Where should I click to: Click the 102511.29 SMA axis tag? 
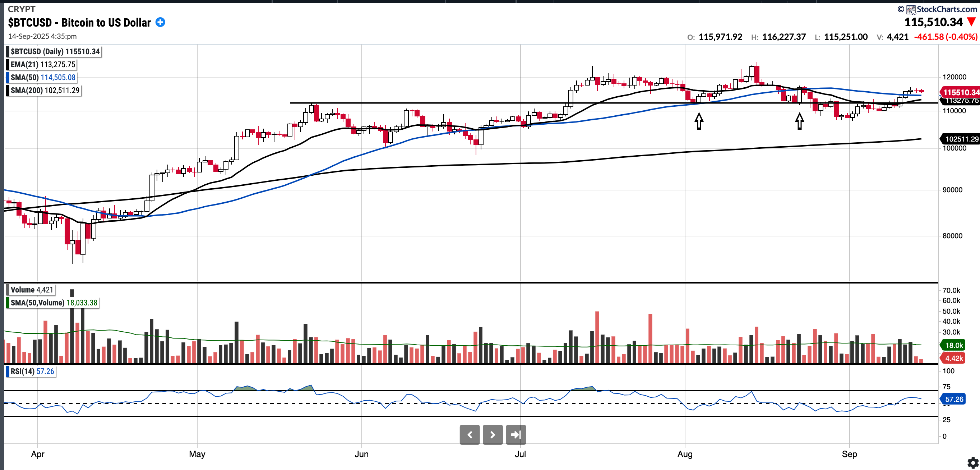click(961, 139)
